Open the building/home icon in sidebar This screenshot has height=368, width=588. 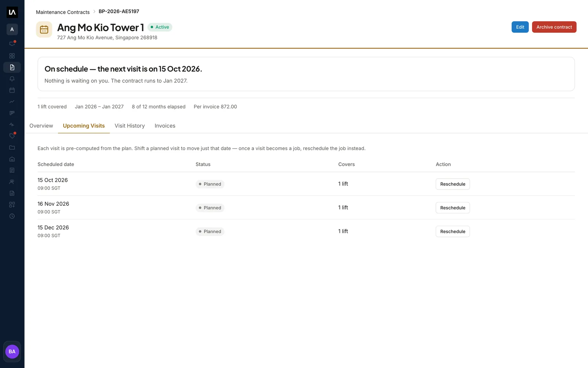pyautogui.click(x=12, y=159)
